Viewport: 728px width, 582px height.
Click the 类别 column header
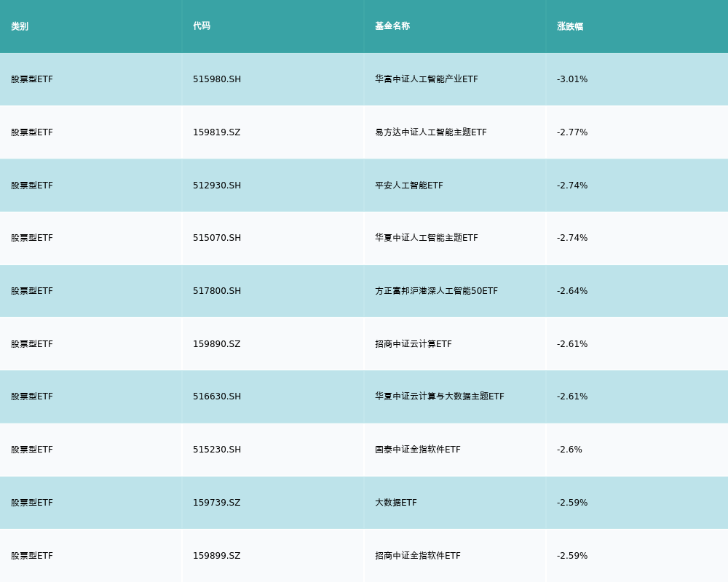point(20,26)
